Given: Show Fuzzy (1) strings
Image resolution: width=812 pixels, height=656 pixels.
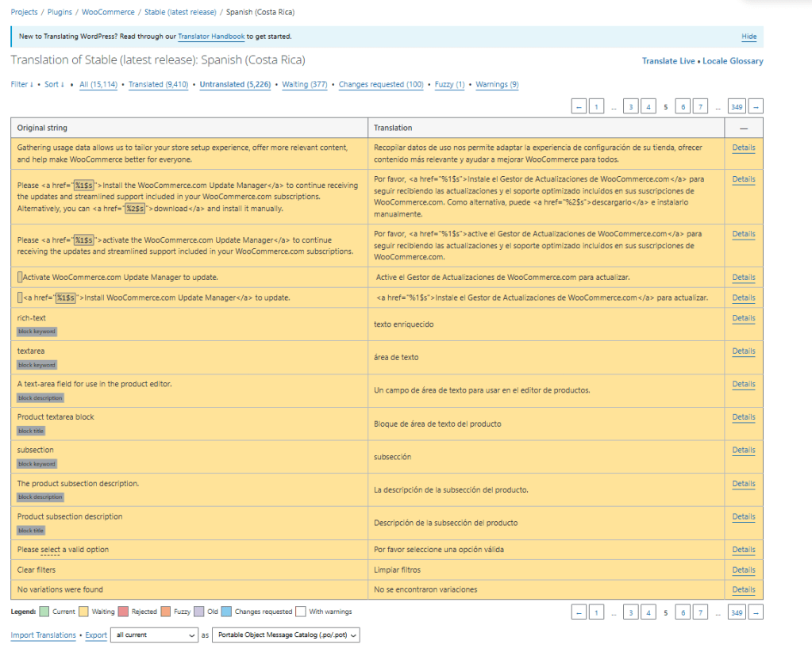Looking at the screenshot, I should coord(449,84).
